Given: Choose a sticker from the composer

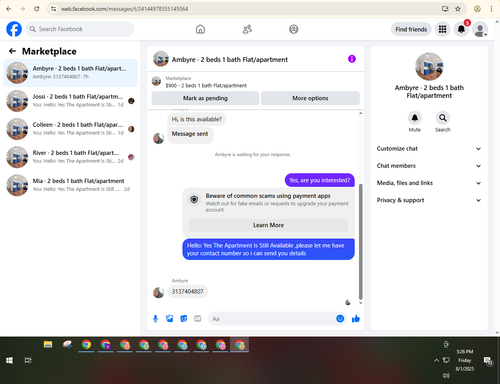Looking at the screenshot, I should (x=184, y=319).
